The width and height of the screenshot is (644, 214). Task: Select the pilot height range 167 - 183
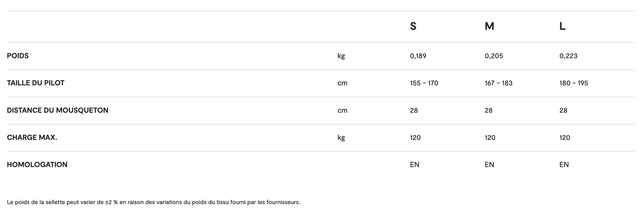[498, 83]
